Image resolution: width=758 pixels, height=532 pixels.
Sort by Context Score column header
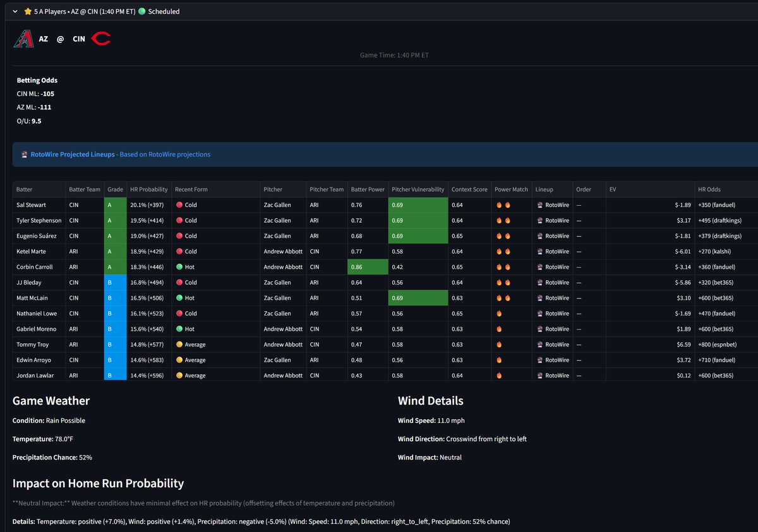469,189
